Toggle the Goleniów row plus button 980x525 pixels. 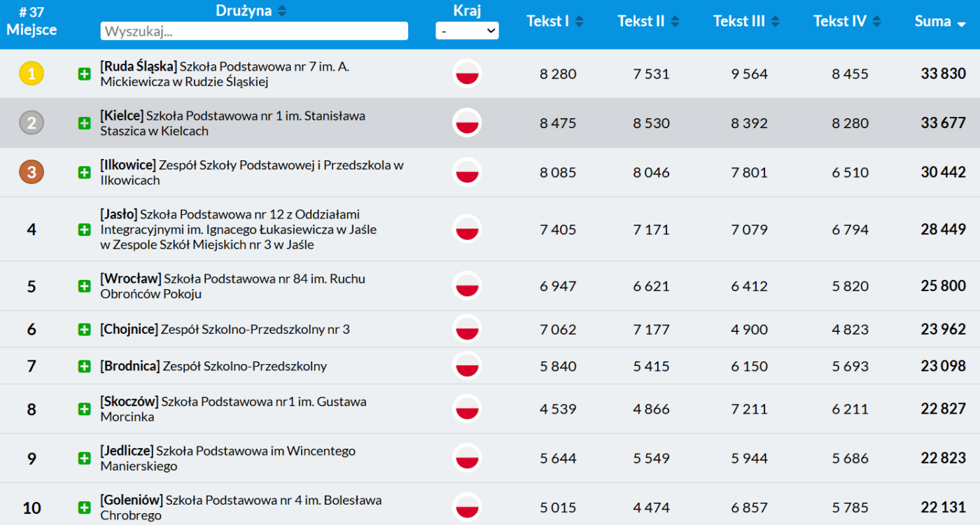[85, 507]
